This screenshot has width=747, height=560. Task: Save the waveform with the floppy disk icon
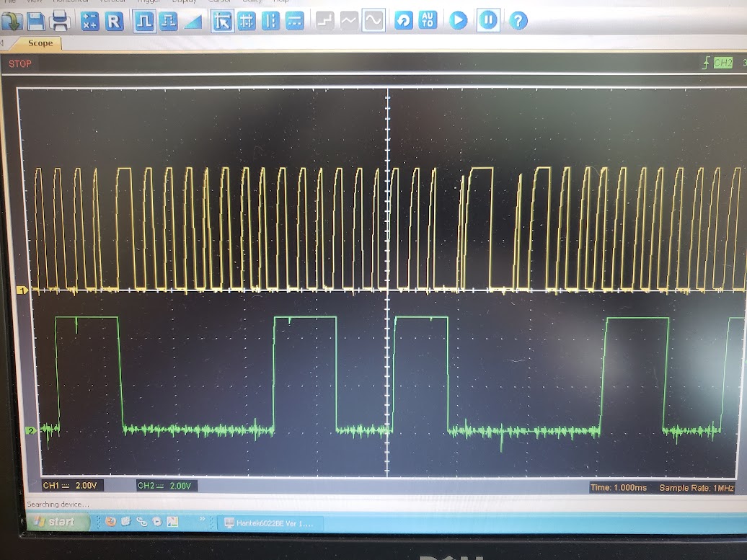click(36, 22)
